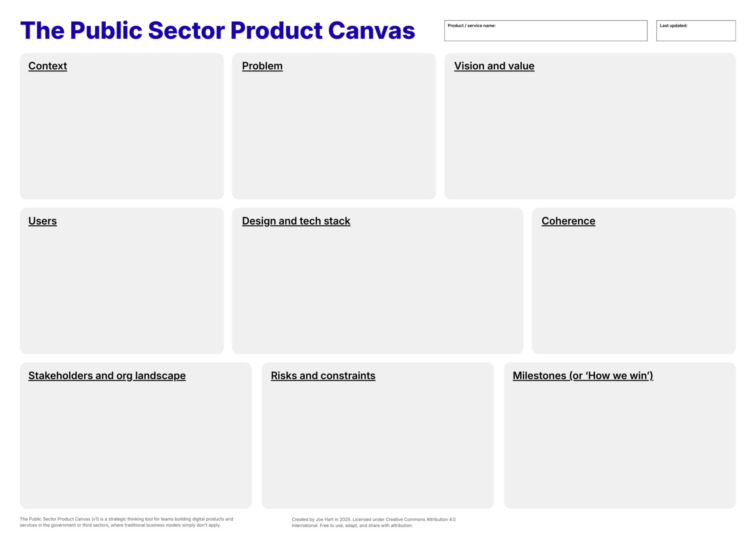This screenshot has width=756, height=534.
Task: Select the Milestones (or 'How we win') heading
Action: [x=583, y=376]
